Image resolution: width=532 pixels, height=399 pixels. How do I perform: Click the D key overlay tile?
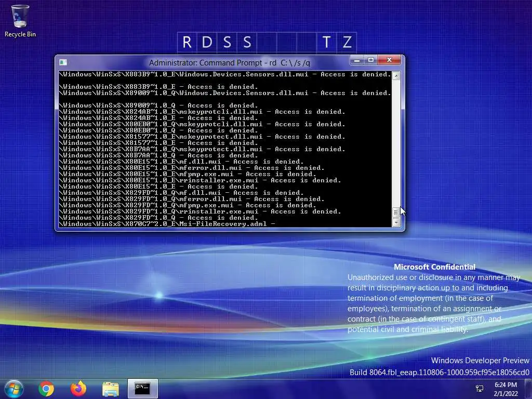[207, 43]
